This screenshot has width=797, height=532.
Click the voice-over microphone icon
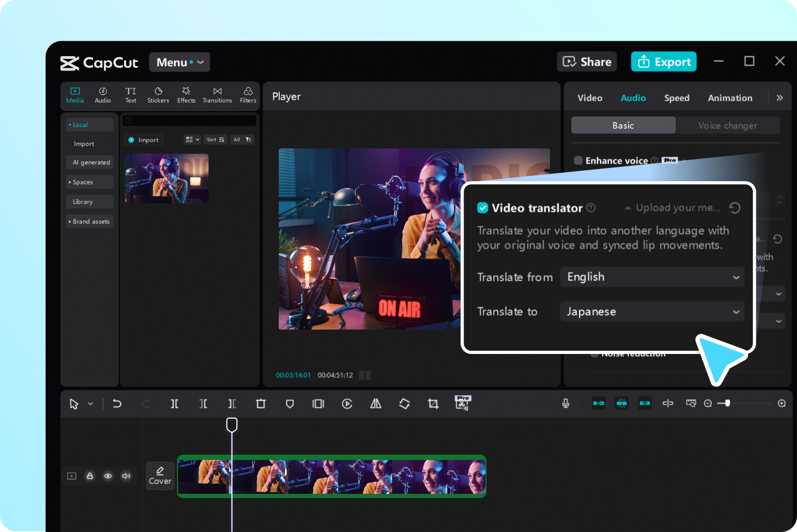pyautogui.click(x=565, y=403)
